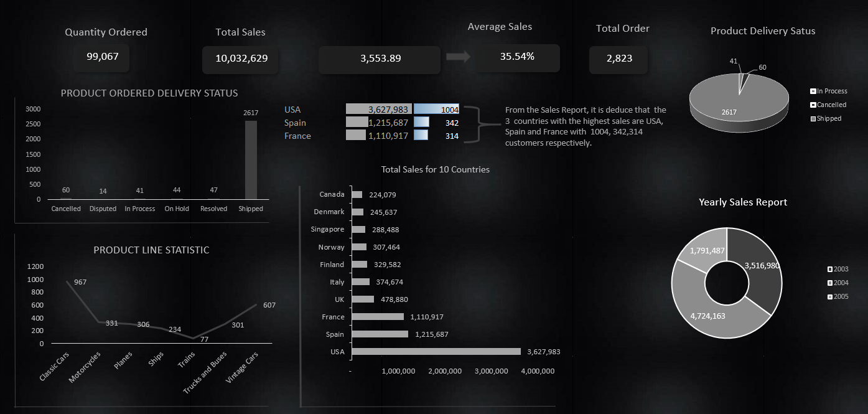This screenshot has height=414, width=868.
Task: Click the Classic Cars data point 967
Action: pyautogui.click(x=68, y=281)
